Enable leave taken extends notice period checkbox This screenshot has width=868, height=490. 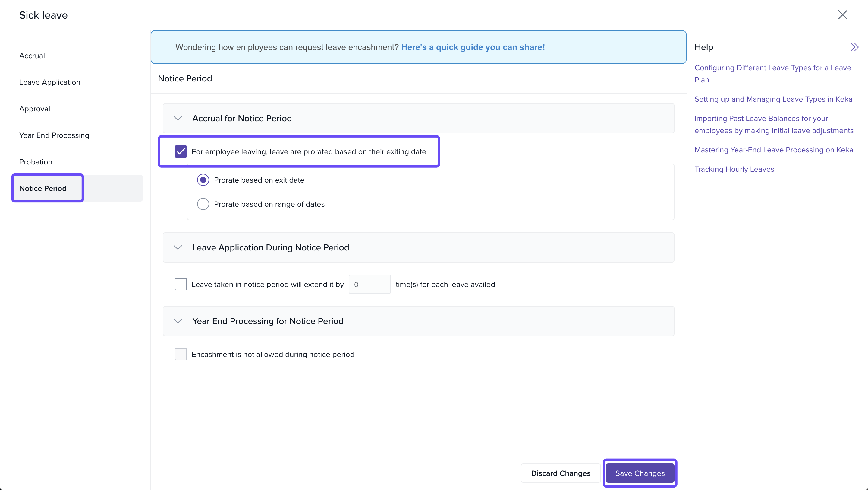point(181,284)
